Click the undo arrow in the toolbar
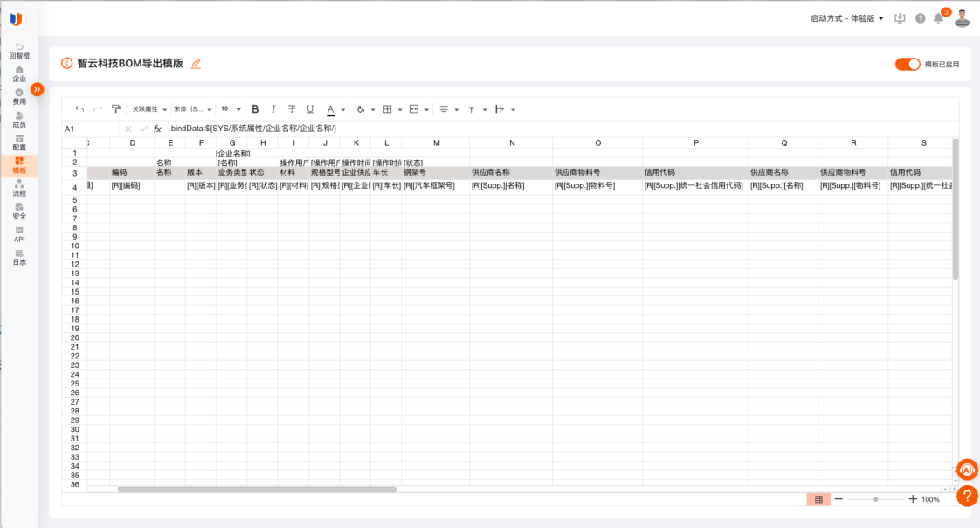This screenshot has height=528, width=980. tap(79, 109)
